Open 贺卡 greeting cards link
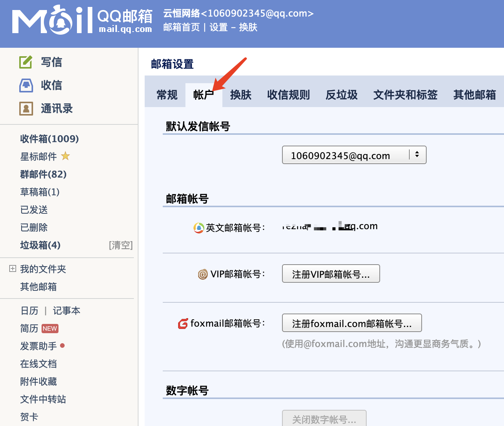Image resolution: width=504 pixels, height=426 pixels. point(29,417)
